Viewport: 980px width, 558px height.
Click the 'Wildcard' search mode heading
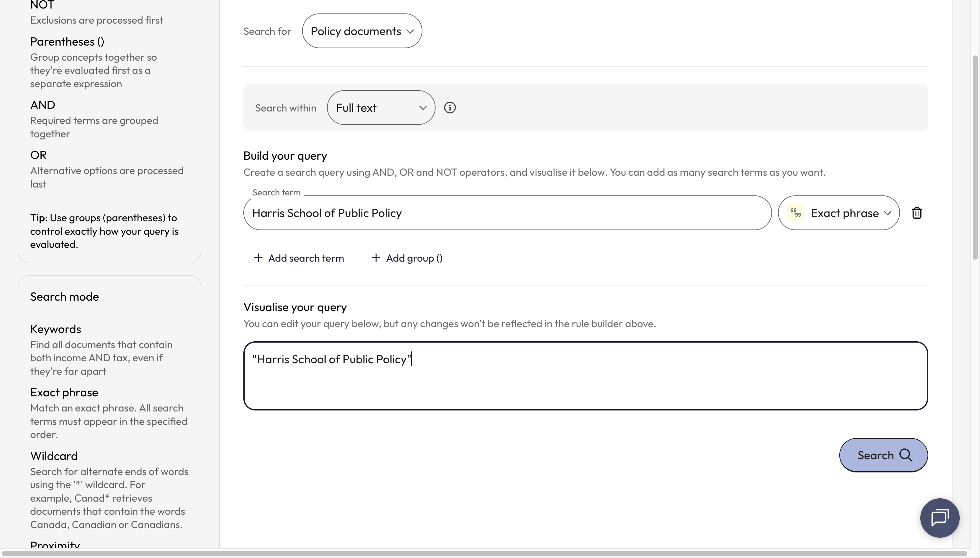tap(54, 456)
